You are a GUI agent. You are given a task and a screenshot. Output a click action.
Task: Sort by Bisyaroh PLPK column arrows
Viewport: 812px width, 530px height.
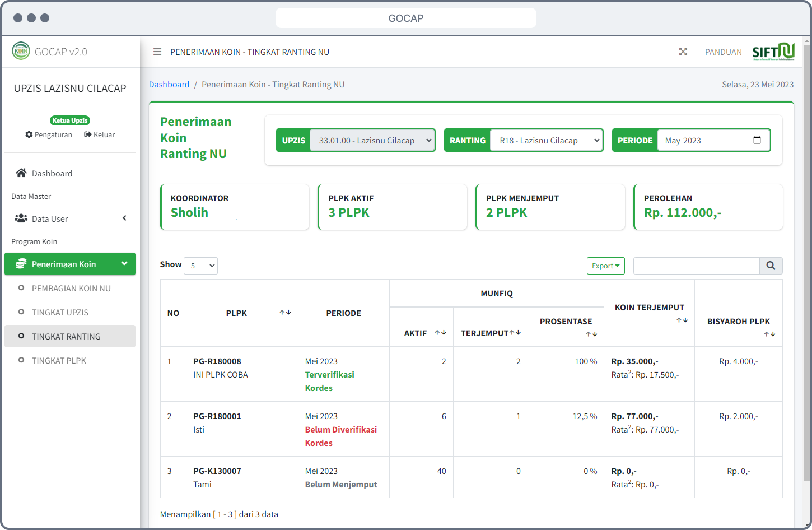pyautogui.click(x=769, y=334)
